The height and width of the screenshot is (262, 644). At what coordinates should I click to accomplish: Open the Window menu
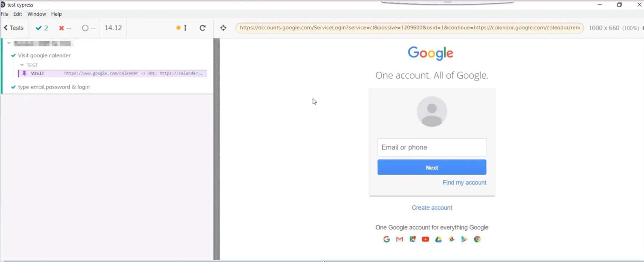click(x=36, y=14)
